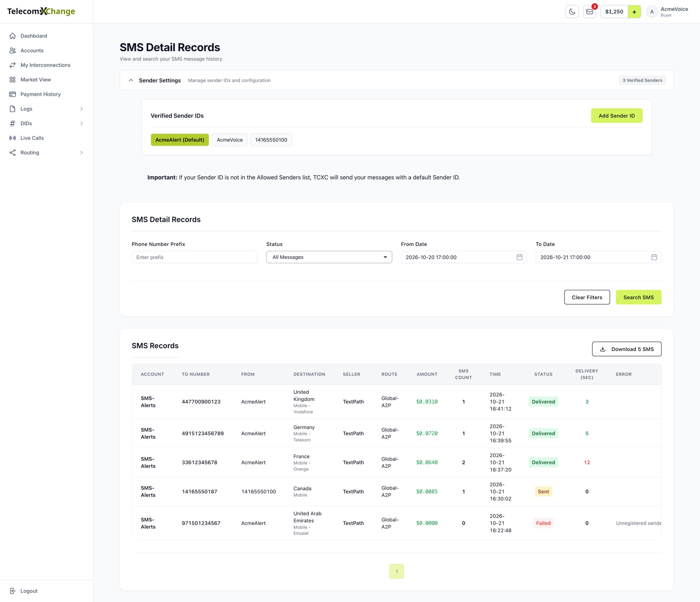This screenshot has height=602, width=700.
Task: Open From Date calendar icon
Action: tap(519, 257)
